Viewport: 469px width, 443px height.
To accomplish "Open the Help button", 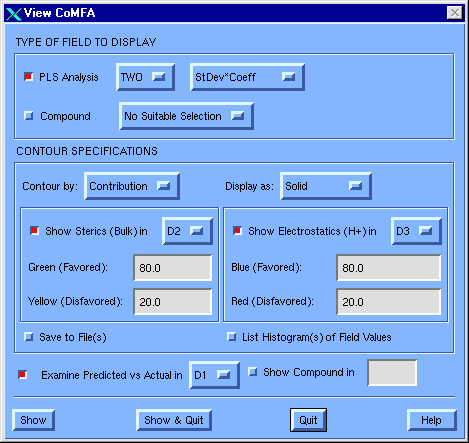I will 432,420.
